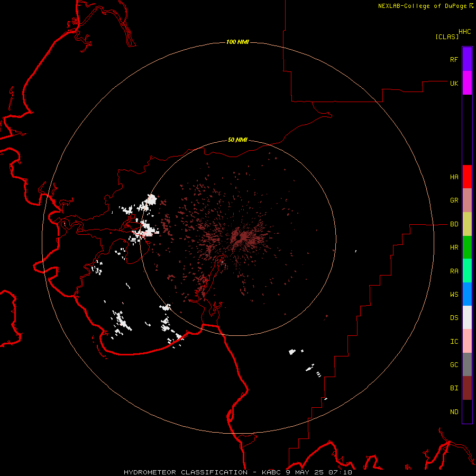Click the 'RA' legend label
Viewport: 476px width, 476px height.
coord(454,271)
